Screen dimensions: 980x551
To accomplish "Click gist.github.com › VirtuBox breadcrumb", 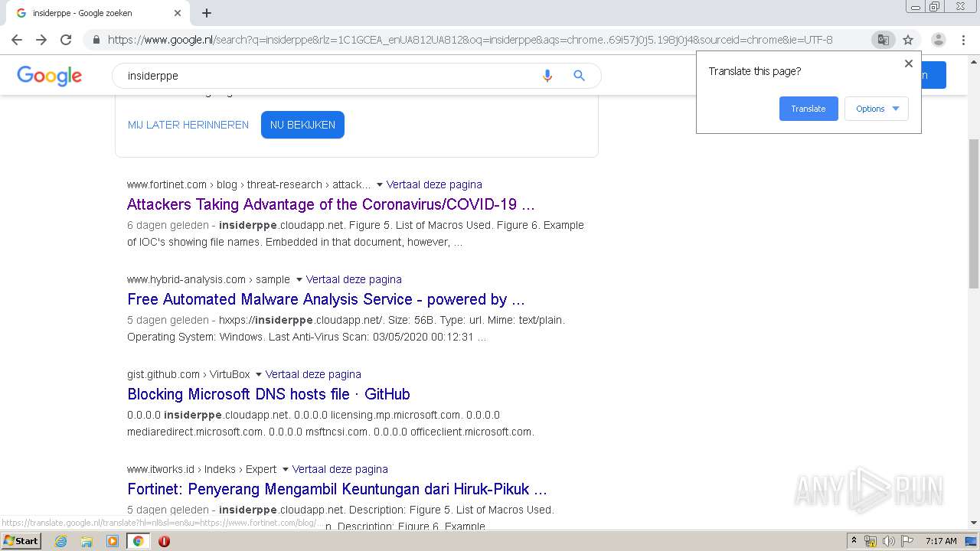I will tap(188, 374).
